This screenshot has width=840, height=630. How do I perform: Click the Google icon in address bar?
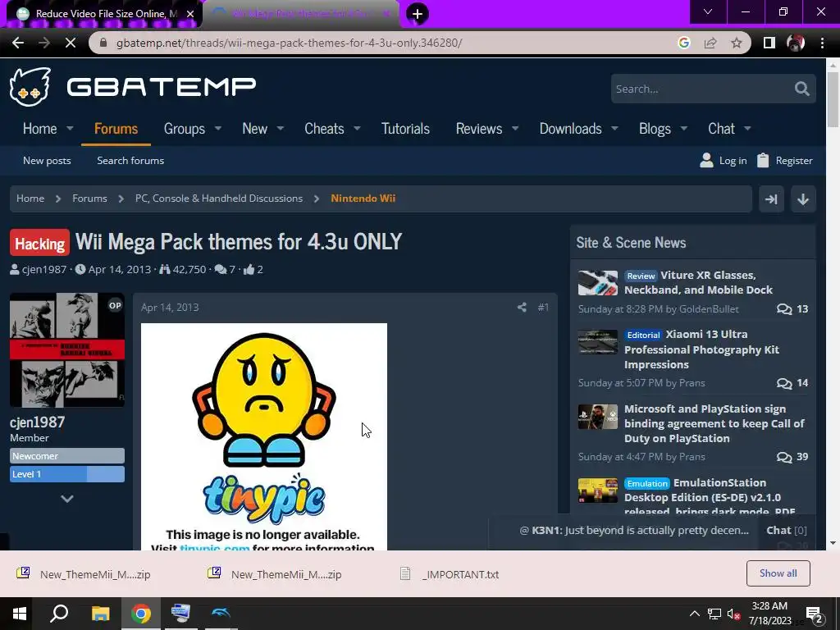683,43
